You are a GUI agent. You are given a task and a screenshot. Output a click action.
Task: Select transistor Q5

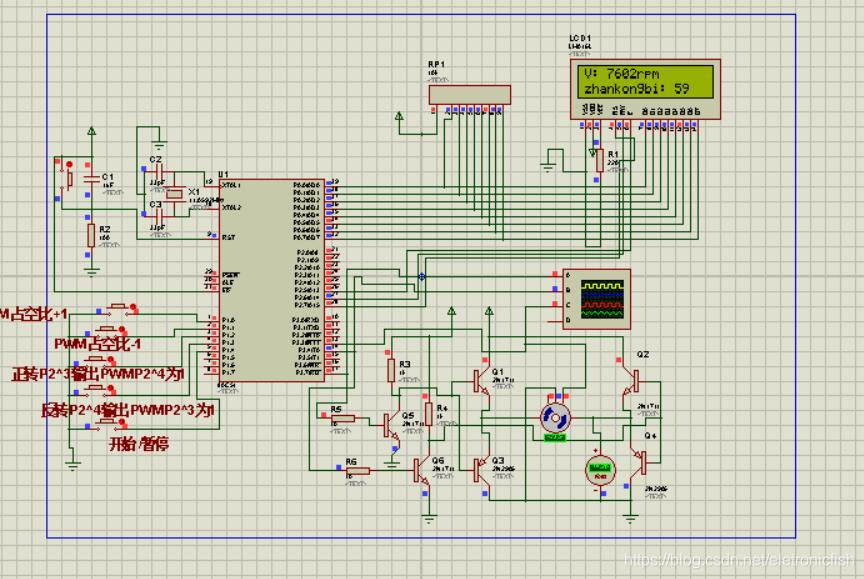(x=390, y=423)
